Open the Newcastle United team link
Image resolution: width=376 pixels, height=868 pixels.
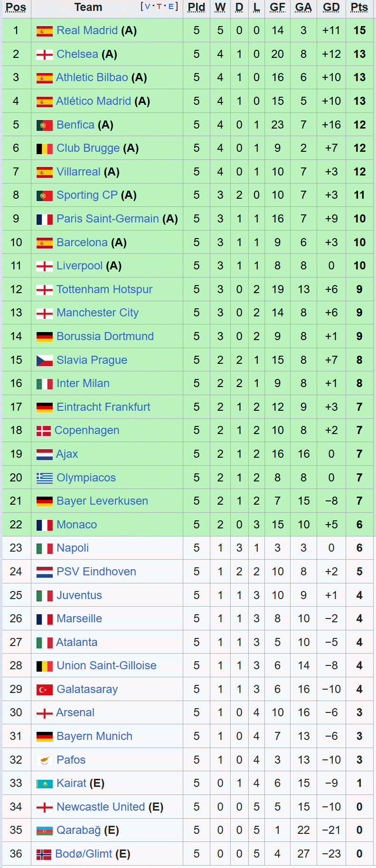tap(101, 807)
